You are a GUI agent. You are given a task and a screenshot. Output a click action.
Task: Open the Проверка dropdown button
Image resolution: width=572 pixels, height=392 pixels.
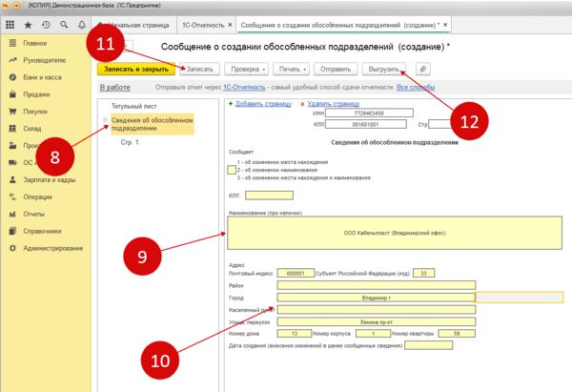pyautogui.click(x=249, y=69)
